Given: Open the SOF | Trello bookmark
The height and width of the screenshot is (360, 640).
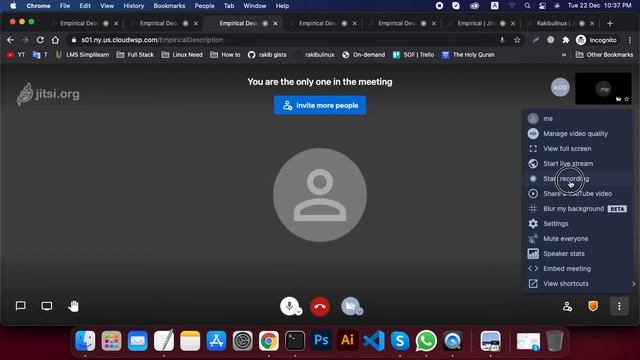Looking at the screenshot, I should click(x=413, y=55).
